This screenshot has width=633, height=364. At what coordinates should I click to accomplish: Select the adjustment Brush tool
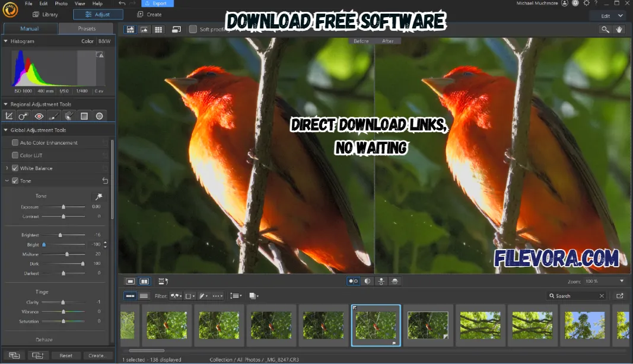(53, 116)
